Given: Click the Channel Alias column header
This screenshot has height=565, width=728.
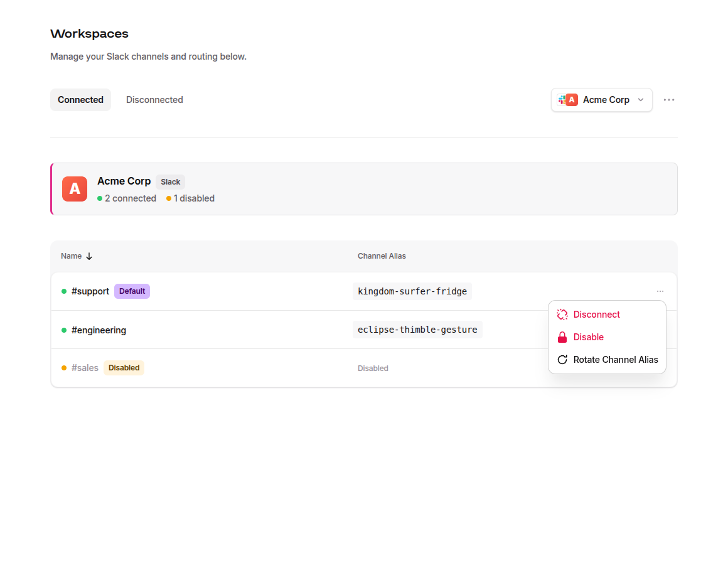Looking at the screenshot, I should 382,256.
